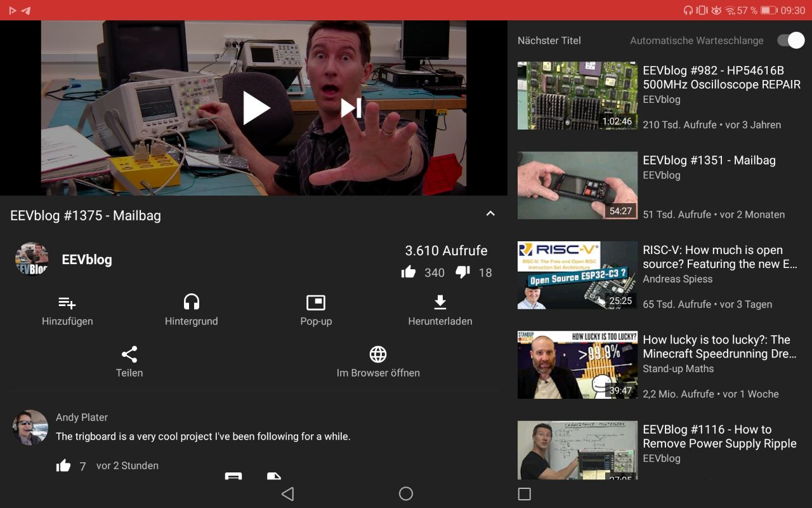Image resolution: width=812 pixels, height=508 pixels.
Task: Tap the Andy Plater commenter name
Action: pyautogui.click(x=82, y=417)
